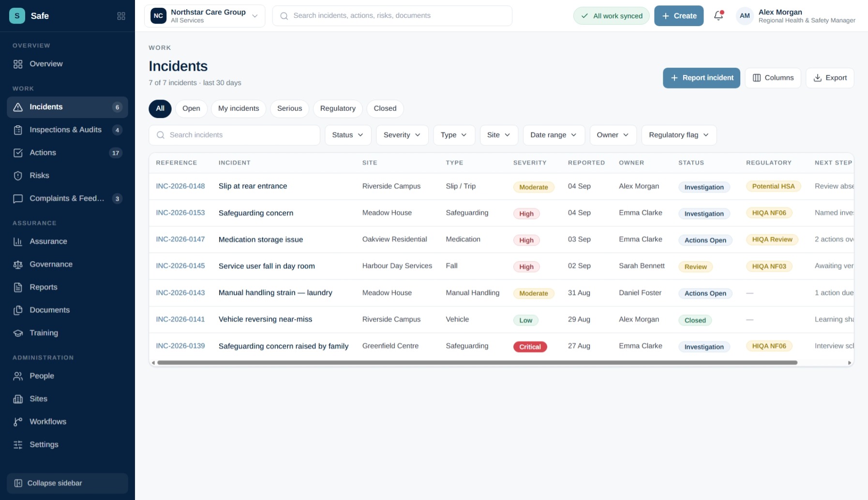Expand the Site filter

pyautogui.click(x=499, y=135)
